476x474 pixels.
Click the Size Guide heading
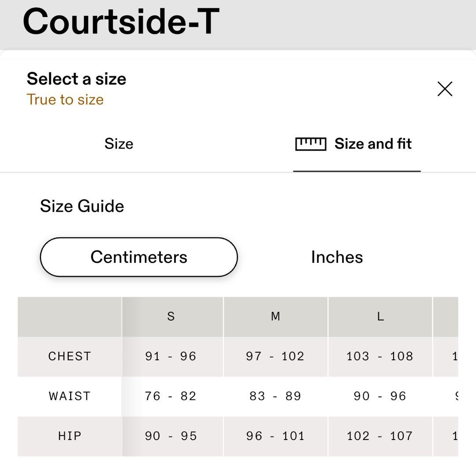point(82,206)
